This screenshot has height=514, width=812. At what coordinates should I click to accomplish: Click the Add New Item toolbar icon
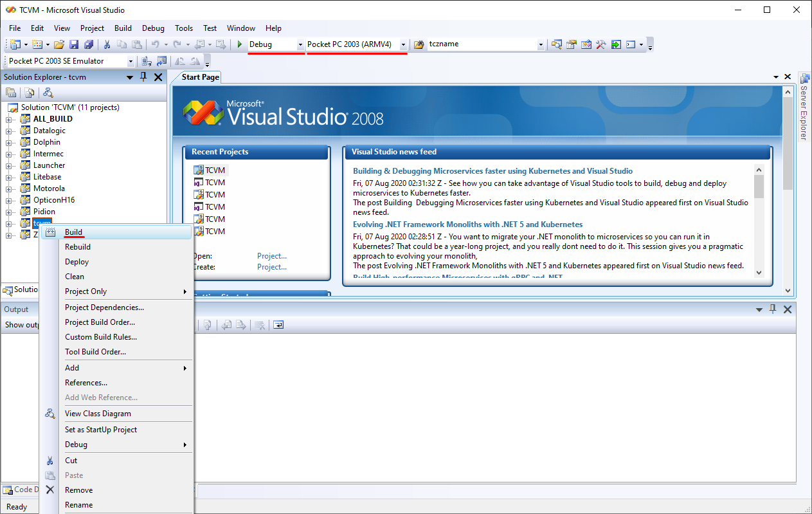point(37,44)
